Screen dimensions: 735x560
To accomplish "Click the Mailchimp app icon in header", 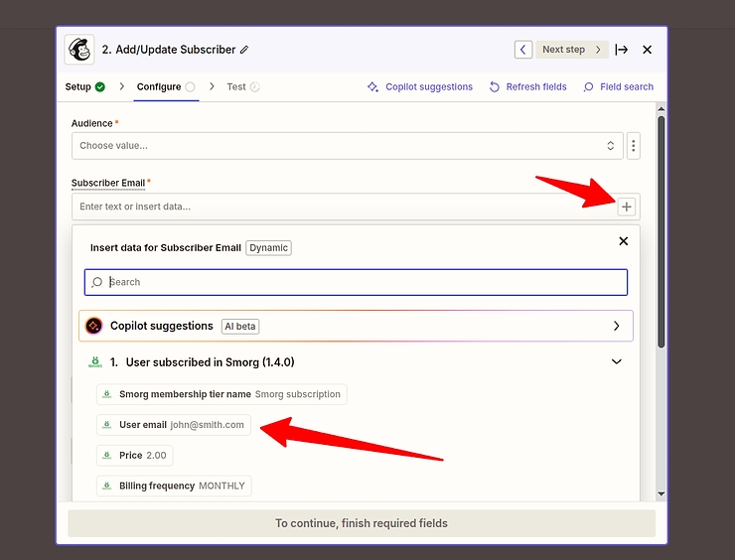I will click(x=79, y=50).
